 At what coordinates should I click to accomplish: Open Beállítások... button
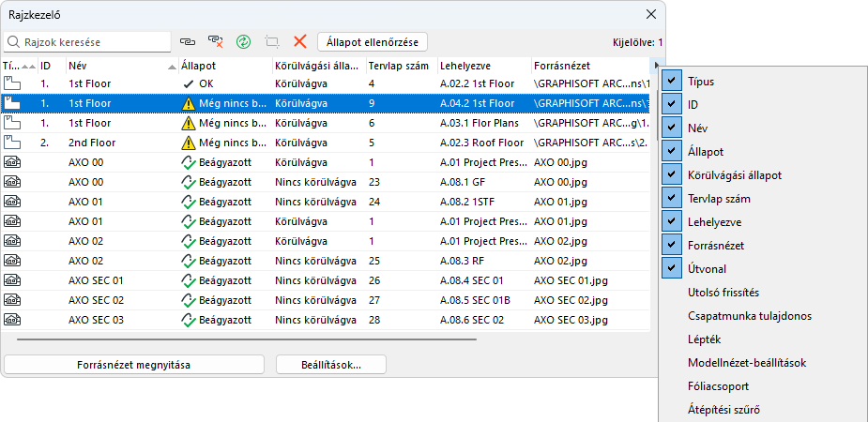click(331, 365)
